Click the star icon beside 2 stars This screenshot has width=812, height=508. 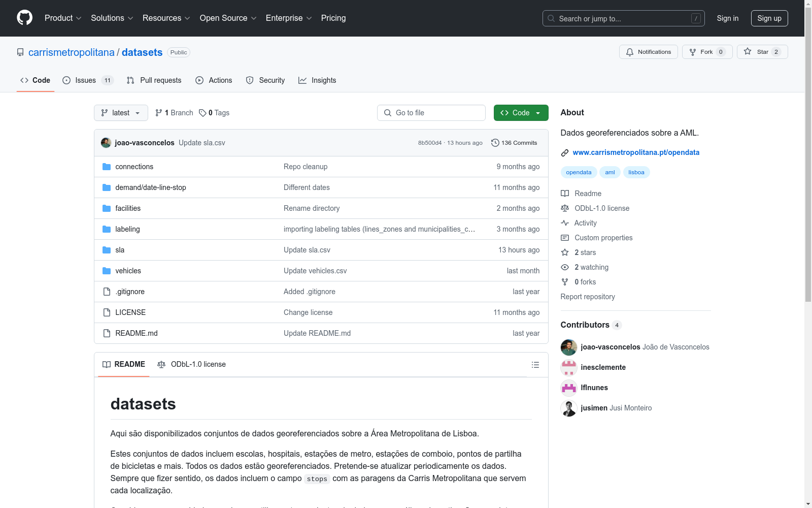(x=565, y=252)
